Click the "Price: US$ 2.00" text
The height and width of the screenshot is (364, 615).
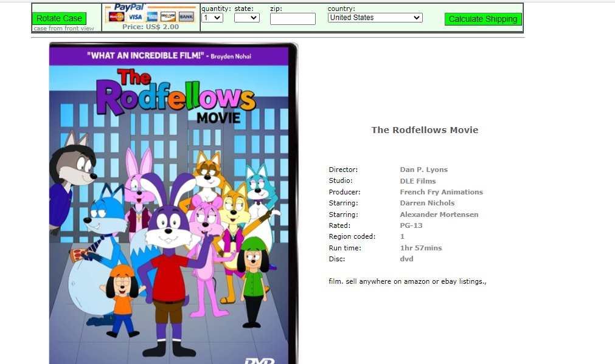coord(151,27)
